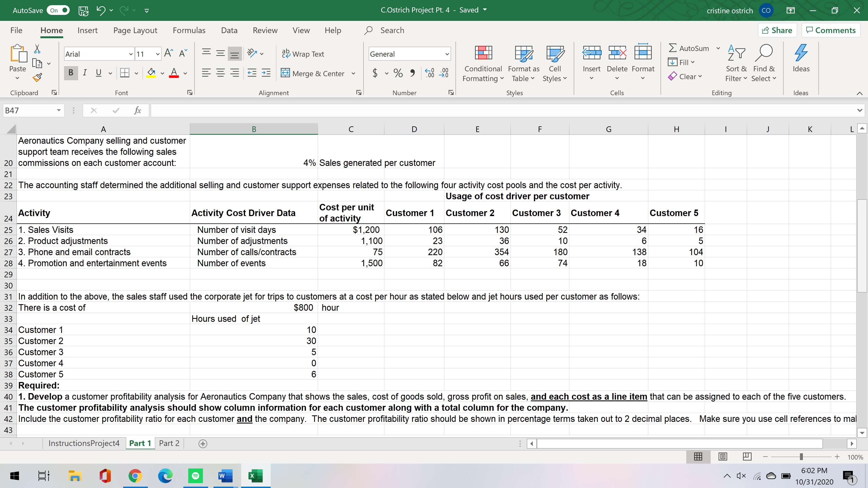
Task: Click the Share button
Action: [777, 30]
